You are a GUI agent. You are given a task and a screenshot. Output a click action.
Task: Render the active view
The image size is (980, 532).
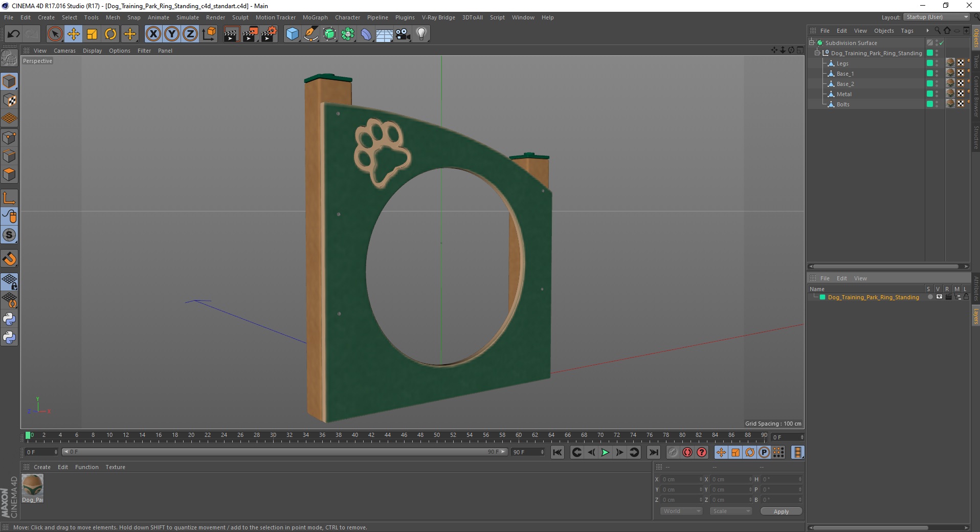(x=231, y=34)
